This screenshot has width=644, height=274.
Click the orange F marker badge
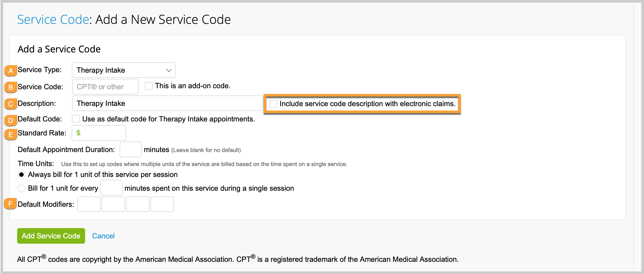click(10, 204)
